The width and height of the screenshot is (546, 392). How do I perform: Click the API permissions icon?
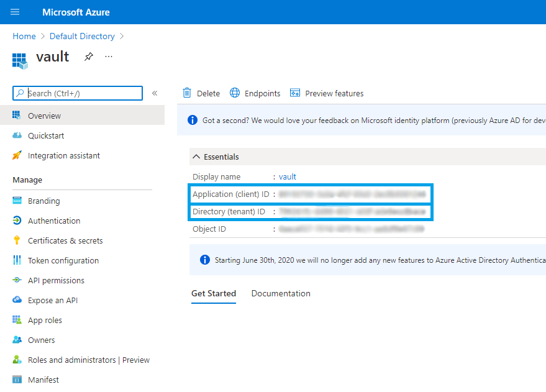pos(17,280)
